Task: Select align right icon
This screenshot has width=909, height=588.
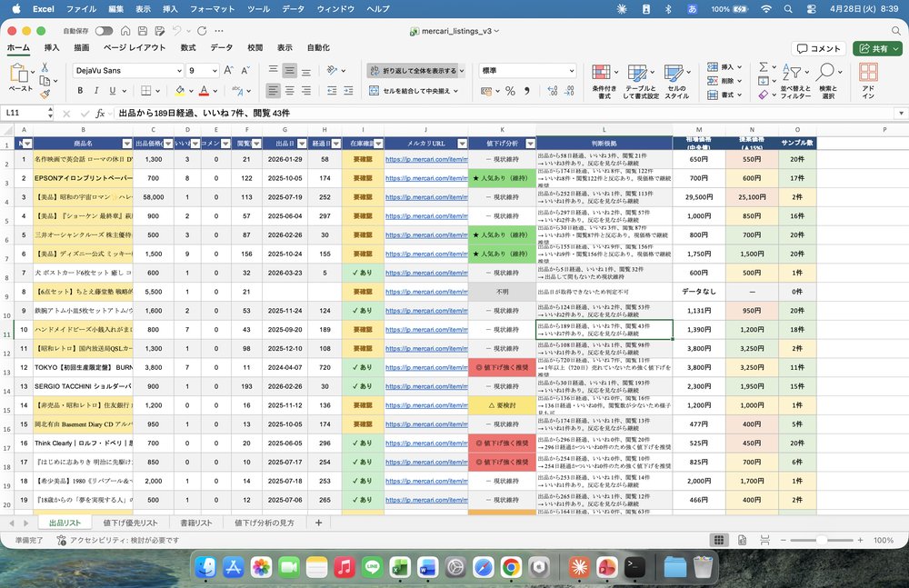Action: coord(305,91)
